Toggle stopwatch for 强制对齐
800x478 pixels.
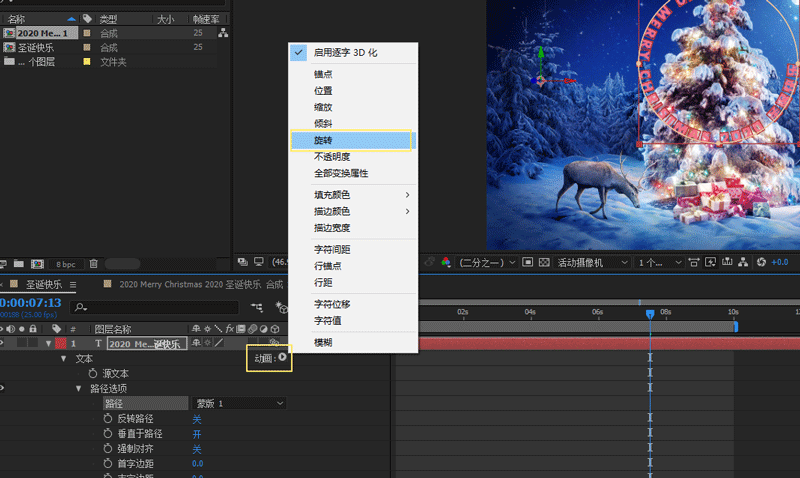coord(108,448)
